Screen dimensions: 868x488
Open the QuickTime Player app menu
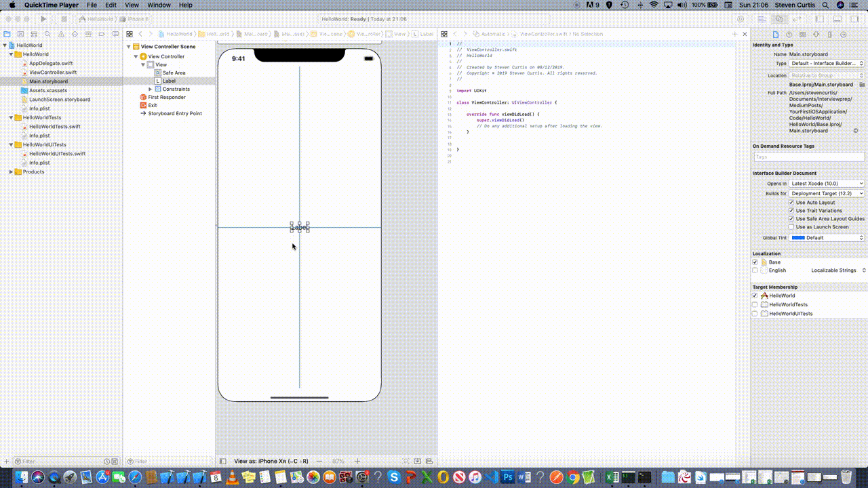(x=52, y=5)
